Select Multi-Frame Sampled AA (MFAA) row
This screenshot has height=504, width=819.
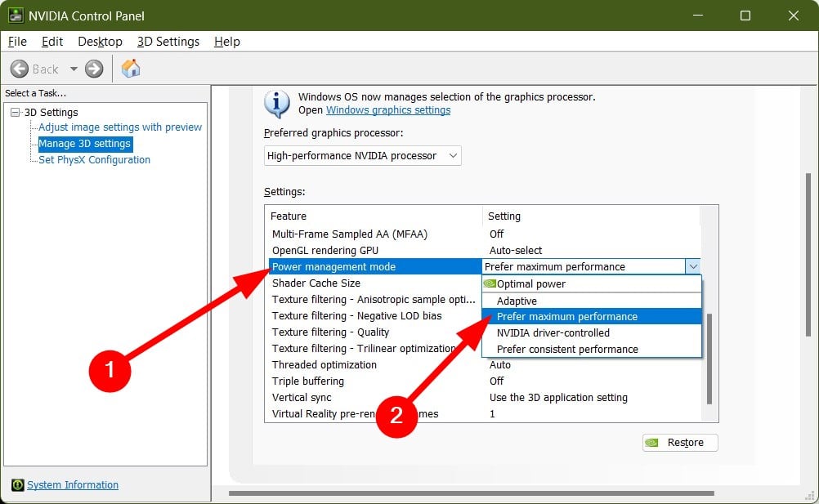[484, 234]
